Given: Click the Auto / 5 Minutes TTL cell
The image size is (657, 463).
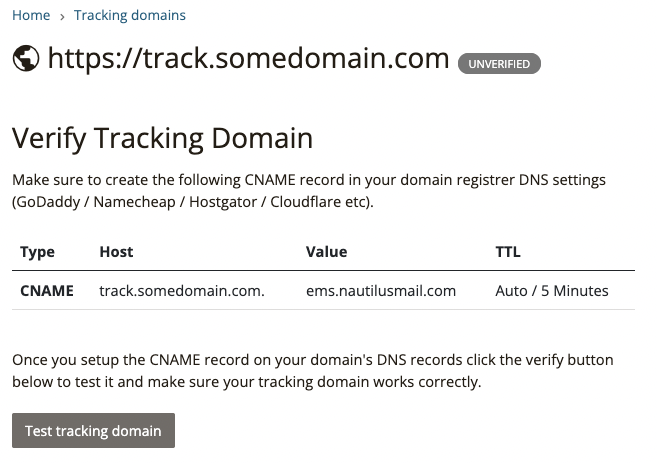Looking at the screenshot, I should tap(551, 291).
